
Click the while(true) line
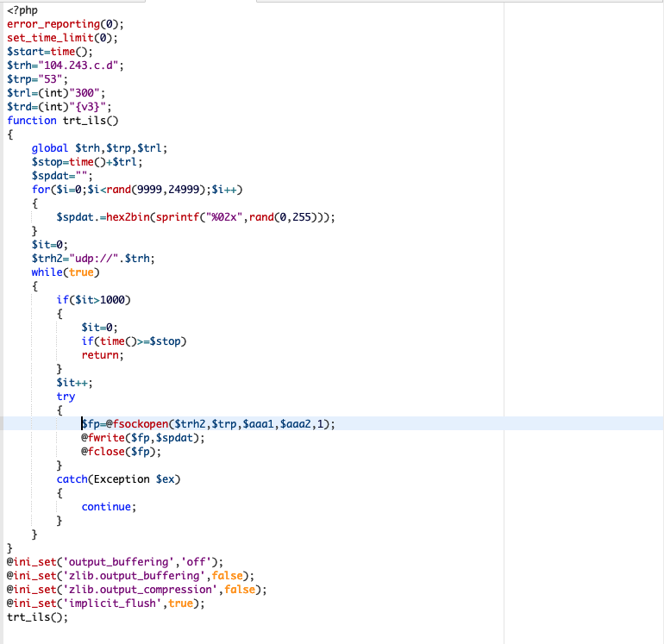coord(66,272)
